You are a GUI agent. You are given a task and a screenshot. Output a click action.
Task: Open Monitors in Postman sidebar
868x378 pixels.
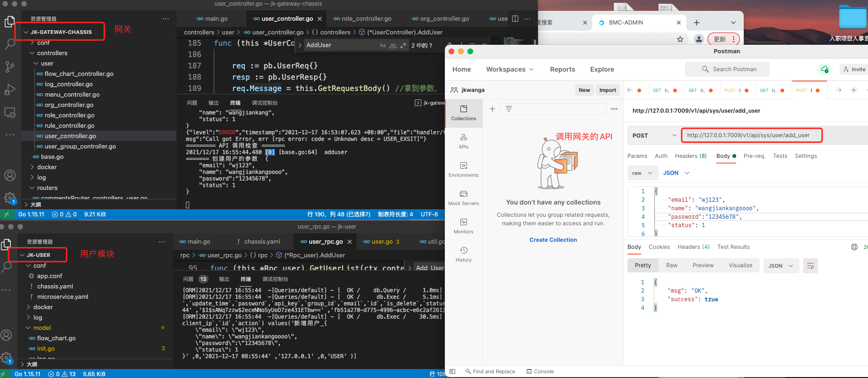464,226
